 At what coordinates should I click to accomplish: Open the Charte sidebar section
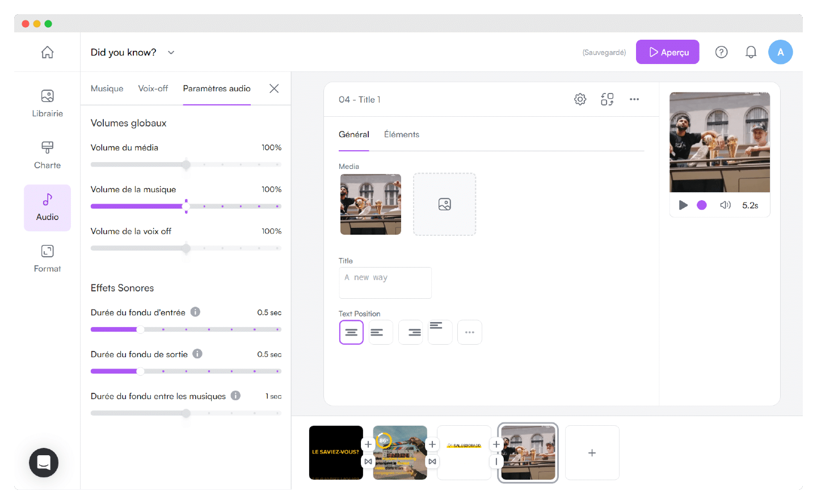pos(47,155)
